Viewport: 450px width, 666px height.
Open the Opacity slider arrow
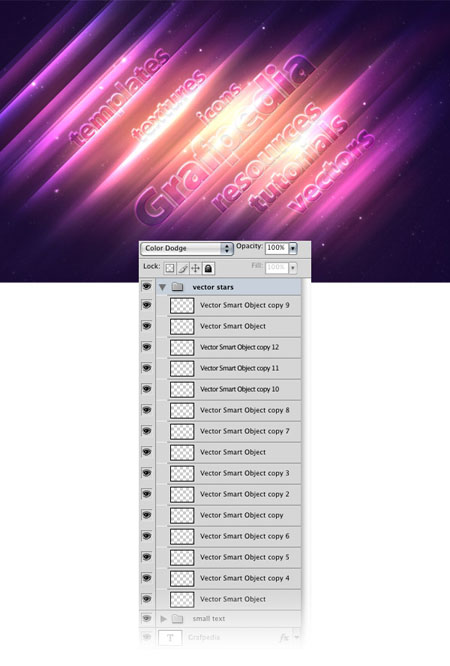(x=293, y=248)
